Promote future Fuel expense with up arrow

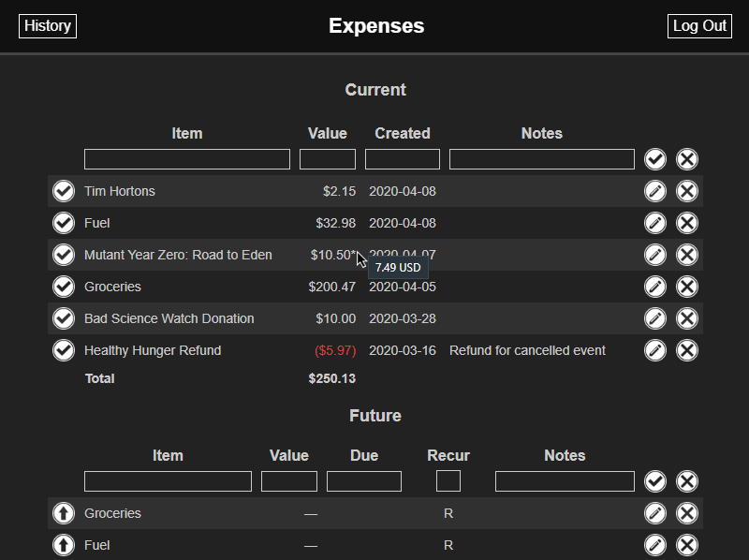pos(63,545)
